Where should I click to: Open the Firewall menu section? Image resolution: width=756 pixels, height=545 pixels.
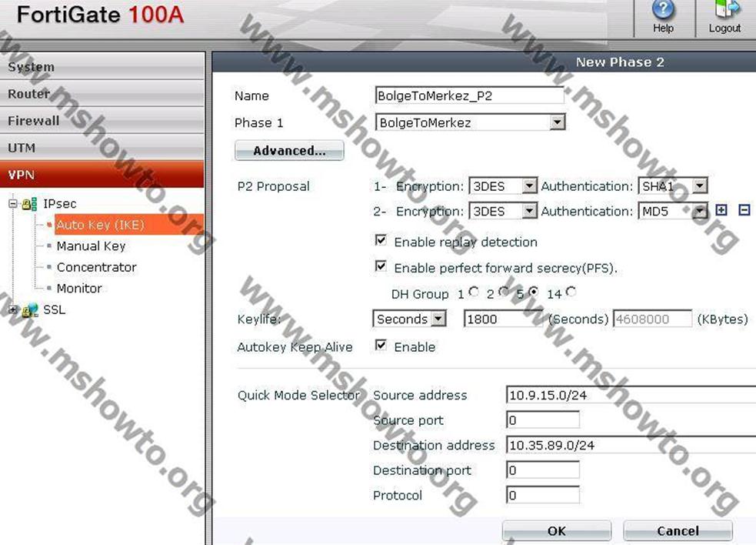tap(102, 121)
